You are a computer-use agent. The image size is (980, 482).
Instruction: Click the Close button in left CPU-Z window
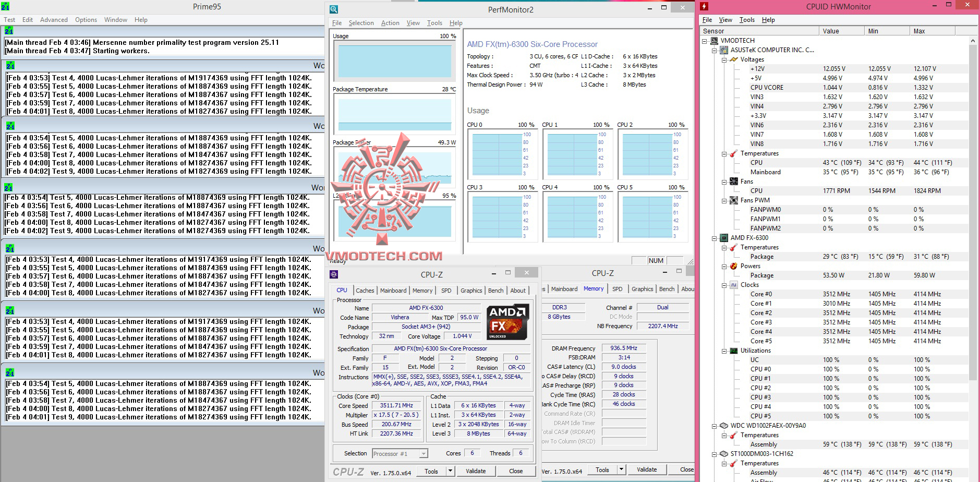pos(516,471)
